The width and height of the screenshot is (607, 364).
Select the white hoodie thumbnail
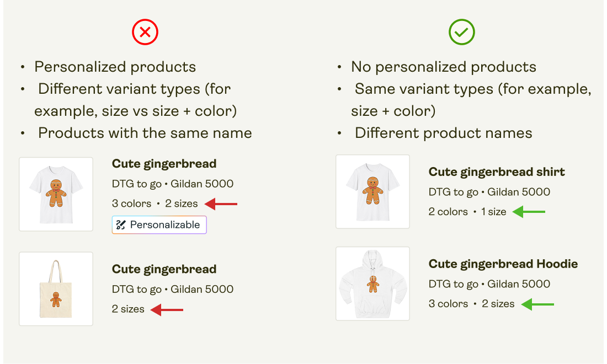[372, 283]
